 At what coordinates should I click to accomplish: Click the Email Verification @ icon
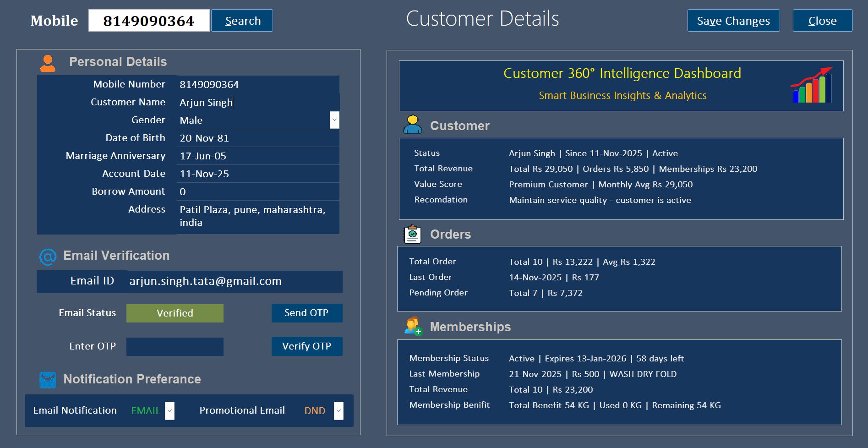[x=47, y=257]
